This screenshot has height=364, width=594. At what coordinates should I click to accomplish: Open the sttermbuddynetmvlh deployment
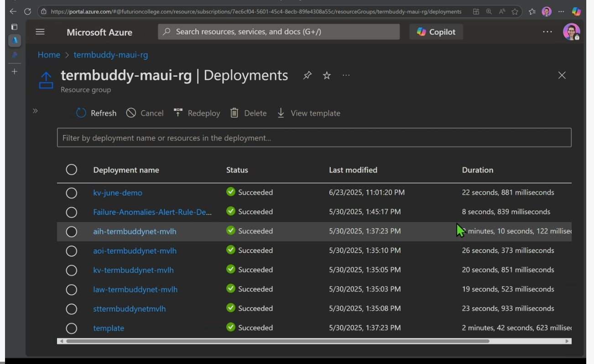click(130, 309)
